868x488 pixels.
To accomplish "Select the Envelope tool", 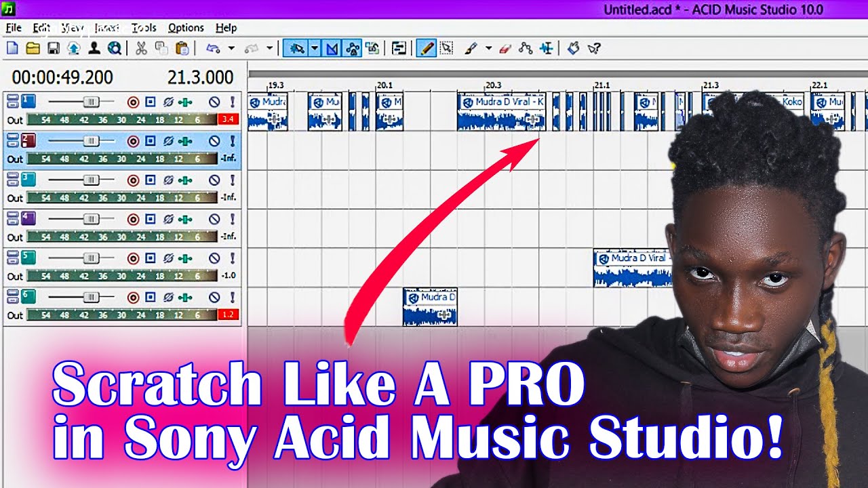I will 525,48.
